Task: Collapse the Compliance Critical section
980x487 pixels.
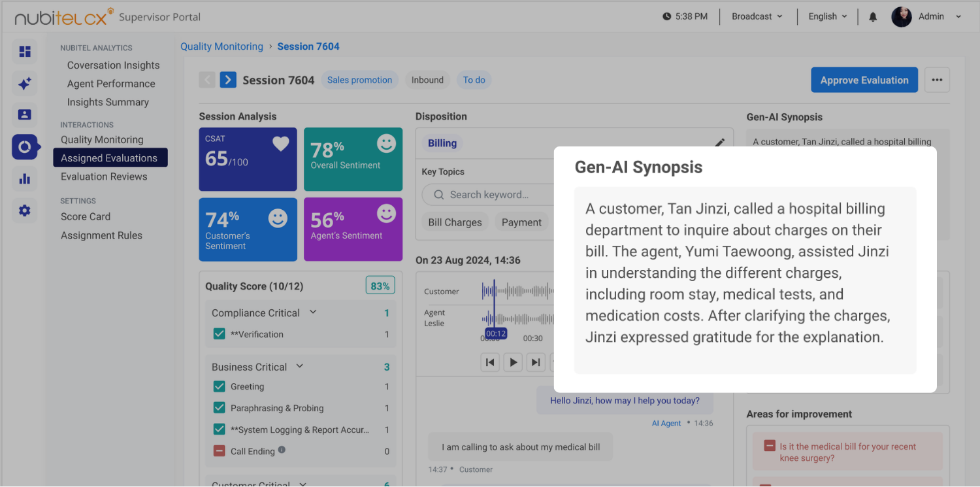Action: 313,312
